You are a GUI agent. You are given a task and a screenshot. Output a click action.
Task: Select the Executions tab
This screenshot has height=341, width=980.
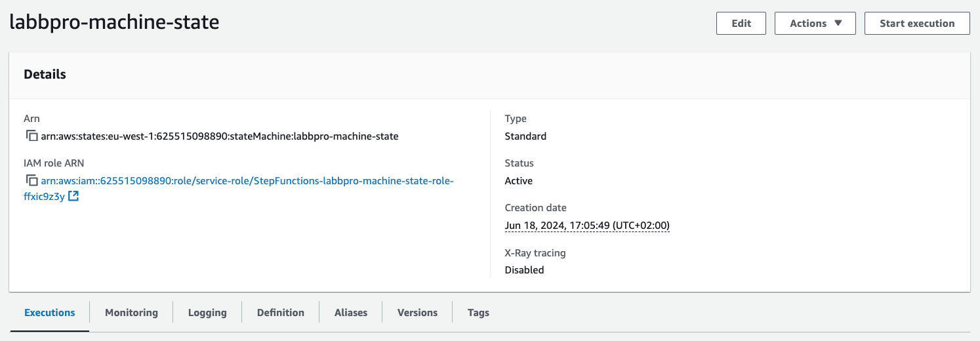point(50,312)
